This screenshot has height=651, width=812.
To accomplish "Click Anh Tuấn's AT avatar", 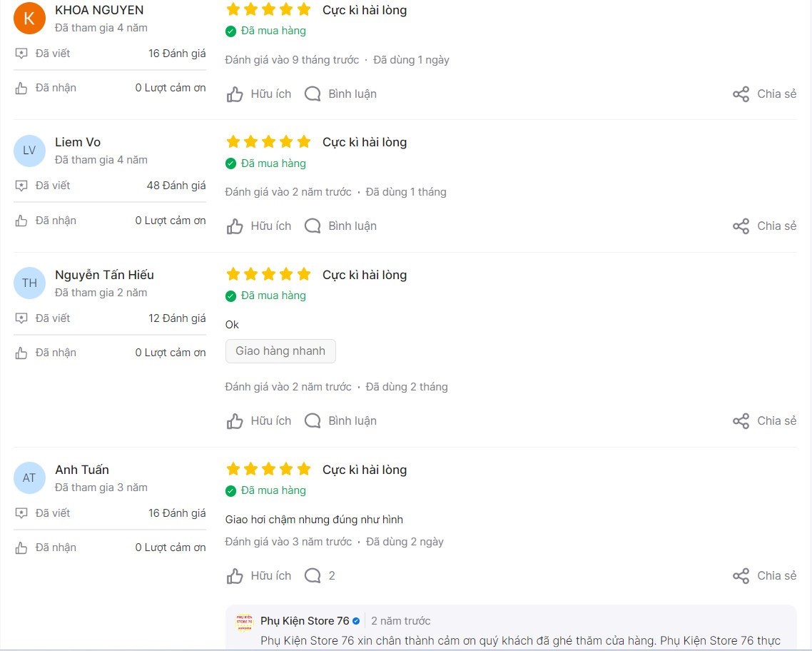I will [29, 478].
